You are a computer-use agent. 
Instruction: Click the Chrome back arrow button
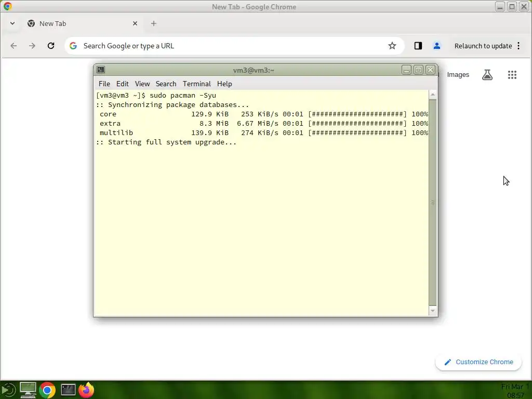(x=14, y=46)
